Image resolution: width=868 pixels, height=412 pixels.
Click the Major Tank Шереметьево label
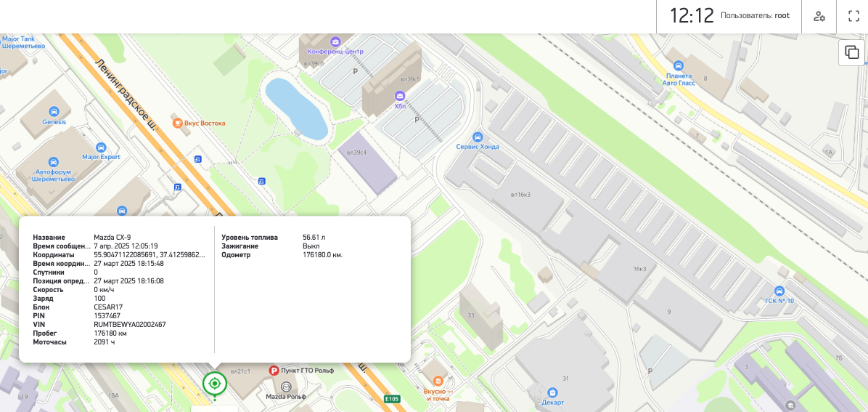22,42
